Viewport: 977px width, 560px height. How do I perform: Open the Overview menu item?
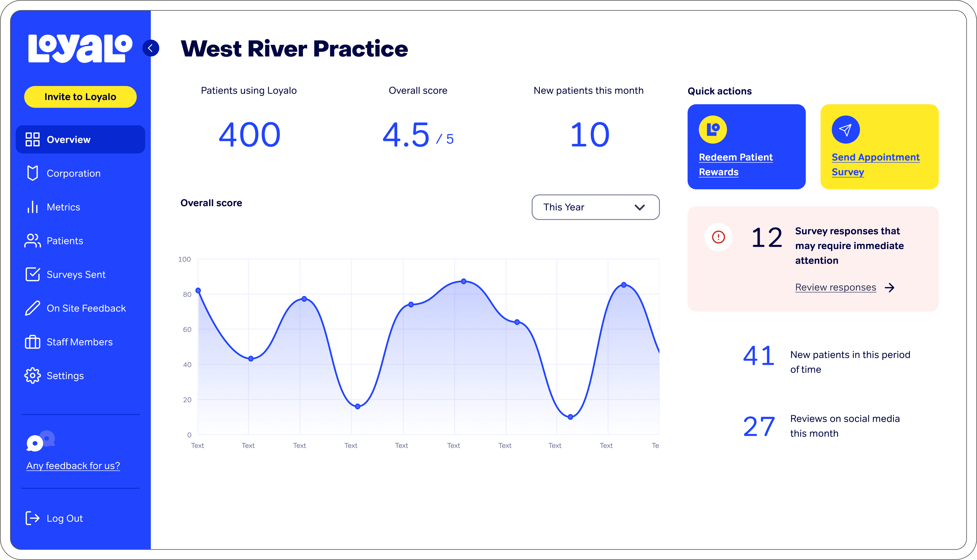tap(80, 140)
